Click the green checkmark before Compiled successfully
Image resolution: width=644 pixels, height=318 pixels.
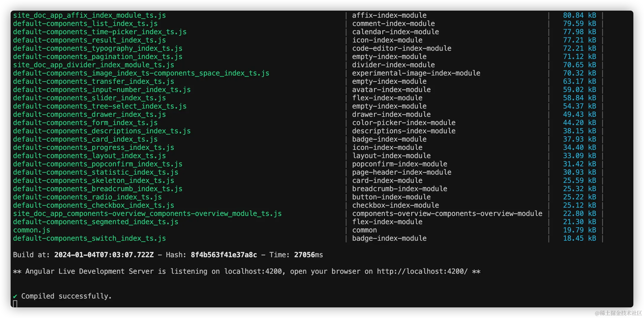pos(15,296)
